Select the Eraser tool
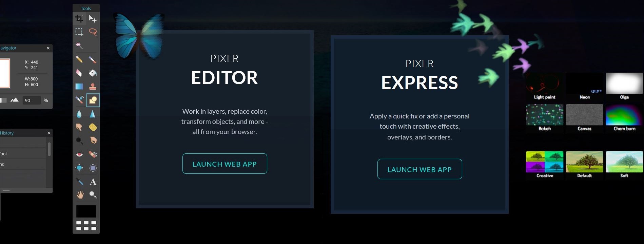Viewport: 644px width, 244px height. pos(79,73)
